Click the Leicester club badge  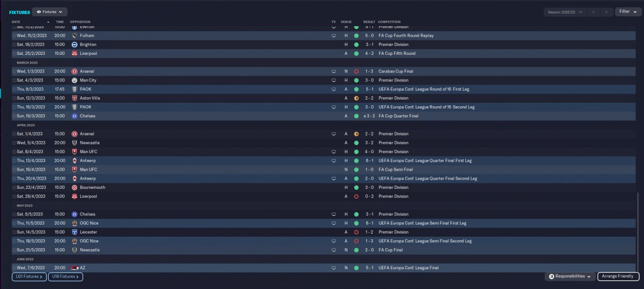click(74, 232)
